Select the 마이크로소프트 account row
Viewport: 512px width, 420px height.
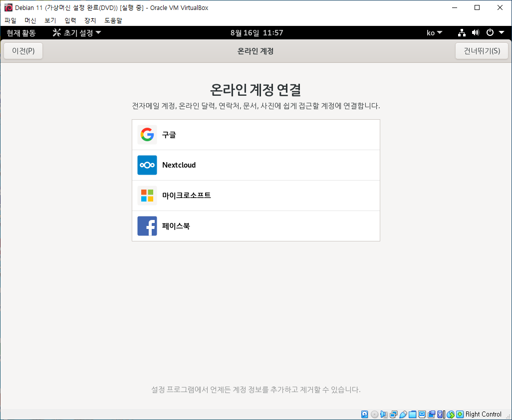pos(256,196)
